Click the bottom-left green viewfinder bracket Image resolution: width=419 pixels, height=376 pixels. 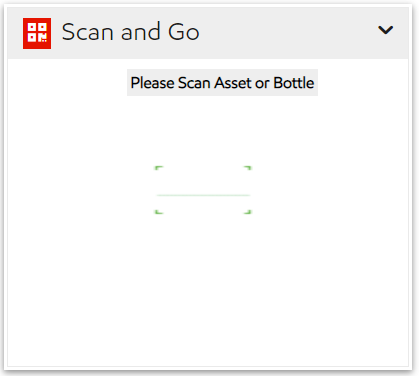(159, 212)
